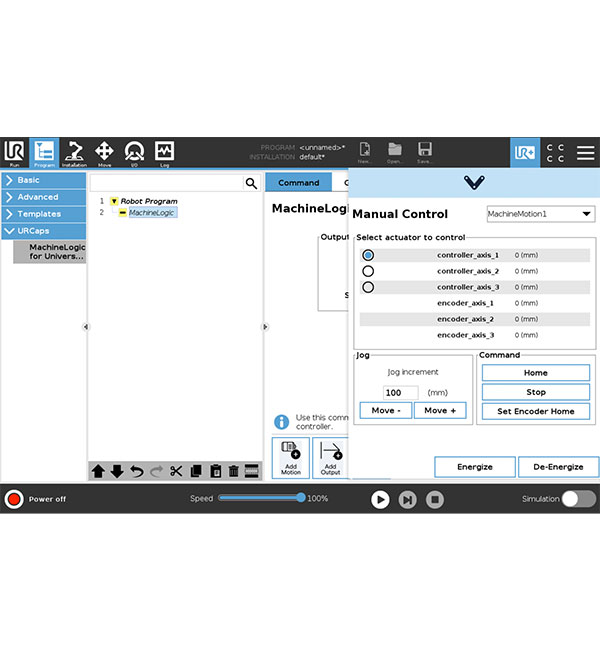Toggle the UR+ panel icon
This screenshot has width=600, height=650.
(x=525, y=153)
